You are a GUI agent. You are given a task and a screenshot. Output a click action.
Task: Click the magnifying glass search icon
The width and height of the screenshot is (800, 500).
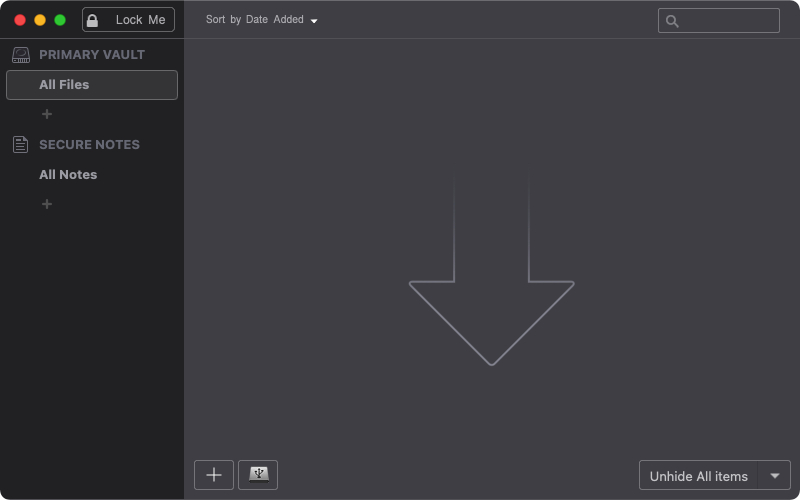point(672,21)
